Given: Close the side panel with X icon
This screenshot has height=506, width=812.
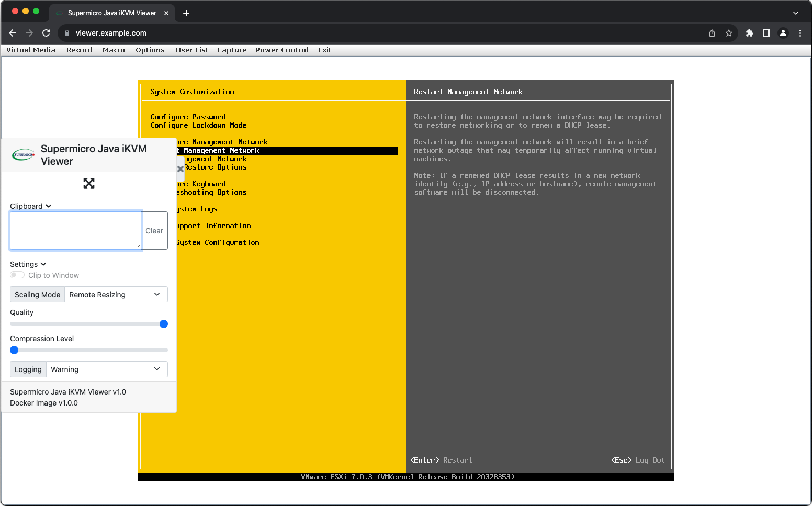Looking at the screenshot, I should tap(181, 169).
